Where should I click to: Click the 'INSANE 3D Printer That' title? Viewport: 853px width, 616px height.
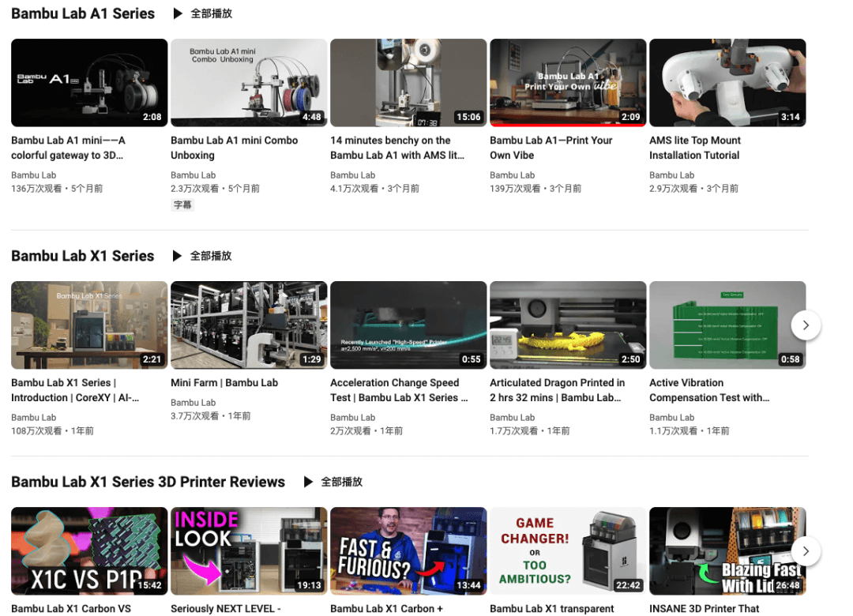tap(704, 608)
